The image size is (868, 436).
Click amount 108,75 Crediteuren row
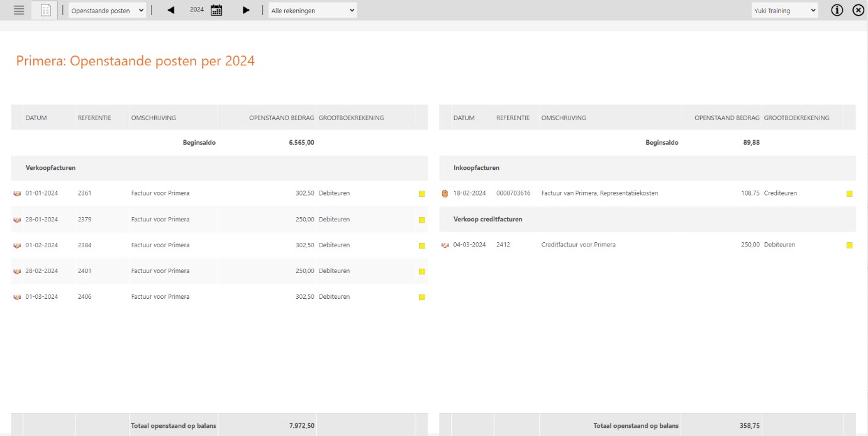(x=750, y=193)
